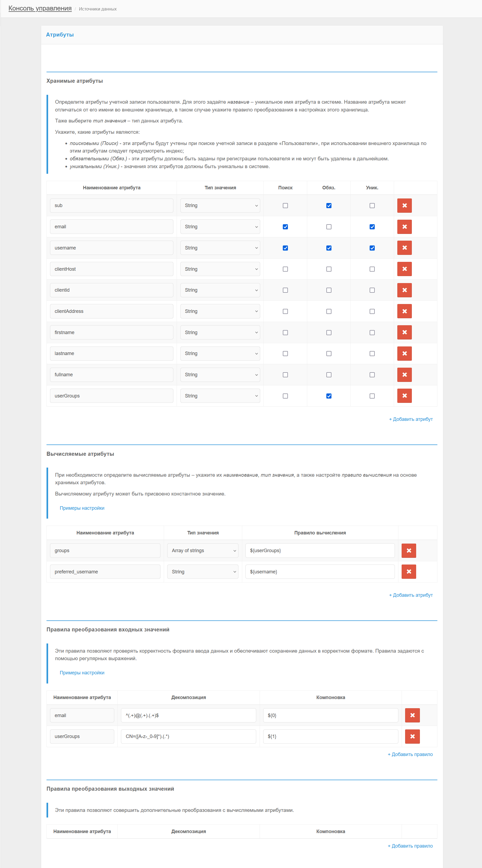Click the Атрибуты panel heading

[60, 35]
